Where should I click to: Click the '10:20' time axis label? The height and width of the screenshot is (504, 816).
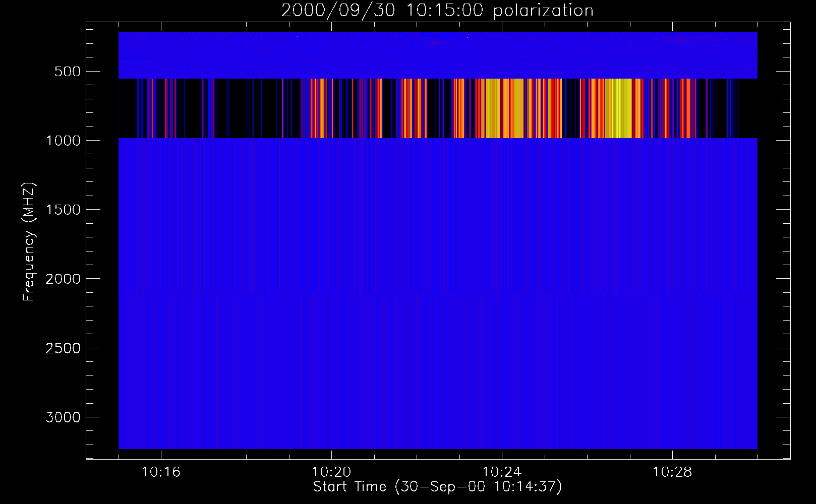click(x=331, y=472)
